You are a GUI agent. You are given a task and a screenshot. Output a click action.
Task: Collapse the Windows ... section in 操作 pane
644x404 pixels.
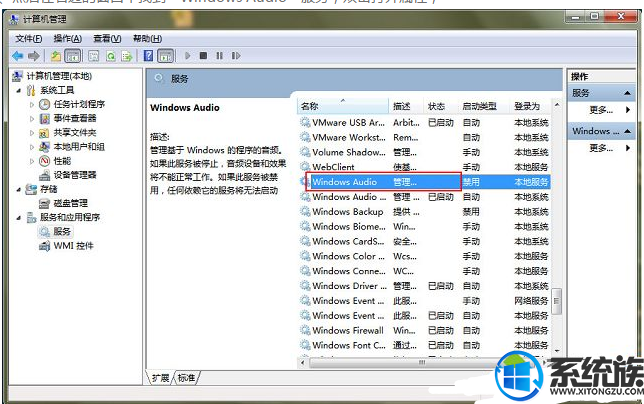tap(627, 131)
